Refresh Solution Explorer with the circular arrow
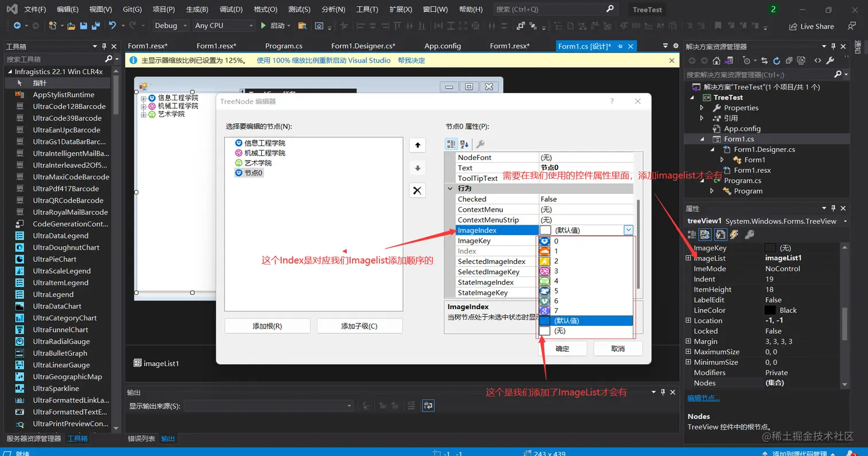The width and height of the screenshot is (868, 456). (777, 60)
